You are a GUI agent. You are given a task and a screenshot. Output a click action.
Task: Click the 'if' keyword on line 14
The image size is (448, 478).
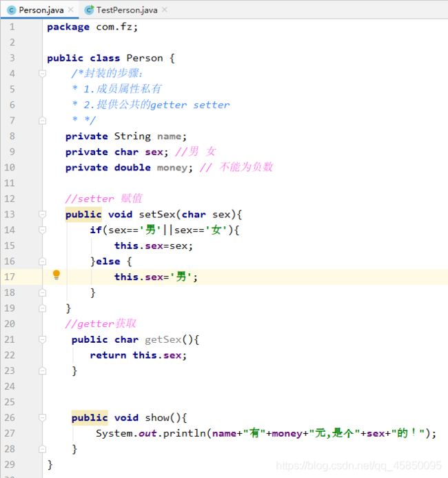(96, 230)
